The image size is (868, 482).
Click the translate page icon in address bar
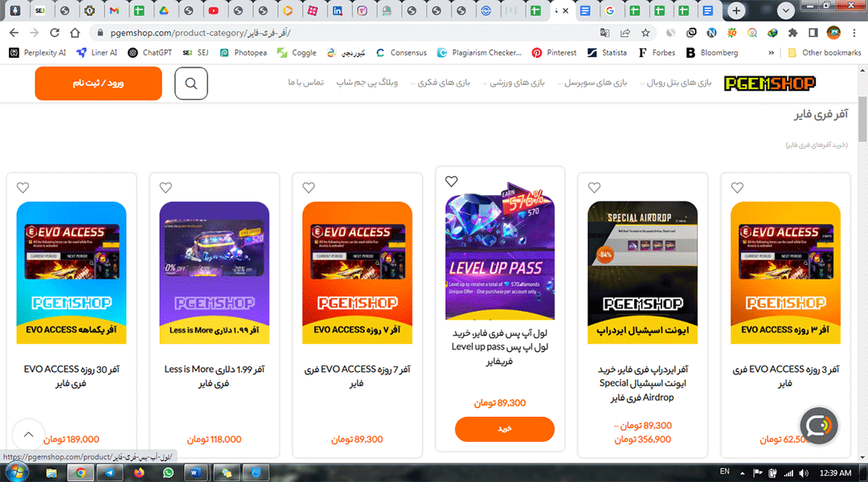[x=604, y=33]
